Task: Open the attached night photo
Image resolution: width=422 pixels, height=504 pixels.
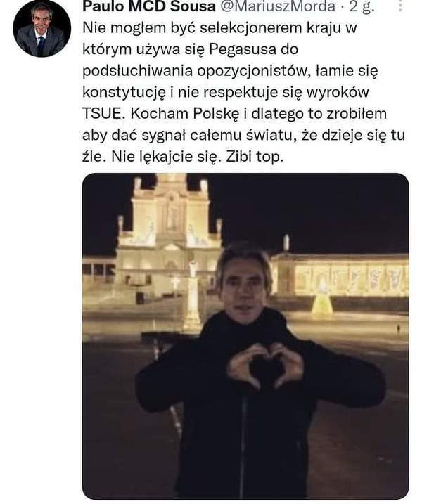Action: coord(245,336)
